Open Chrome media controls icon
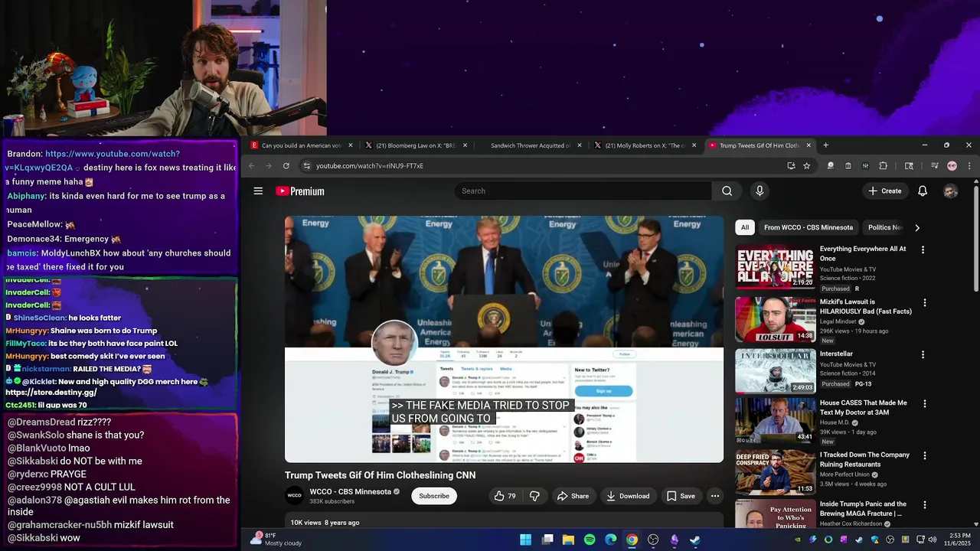This screenshot has width=980, height=551. (x=934, y=165)
